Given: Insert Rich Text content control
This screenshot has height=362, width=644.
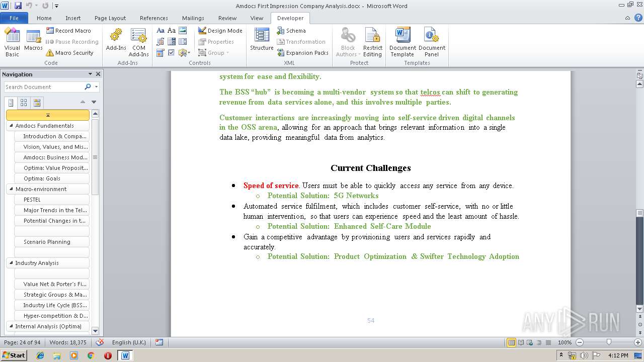Looking at the screenshot, I should (160, 31).
